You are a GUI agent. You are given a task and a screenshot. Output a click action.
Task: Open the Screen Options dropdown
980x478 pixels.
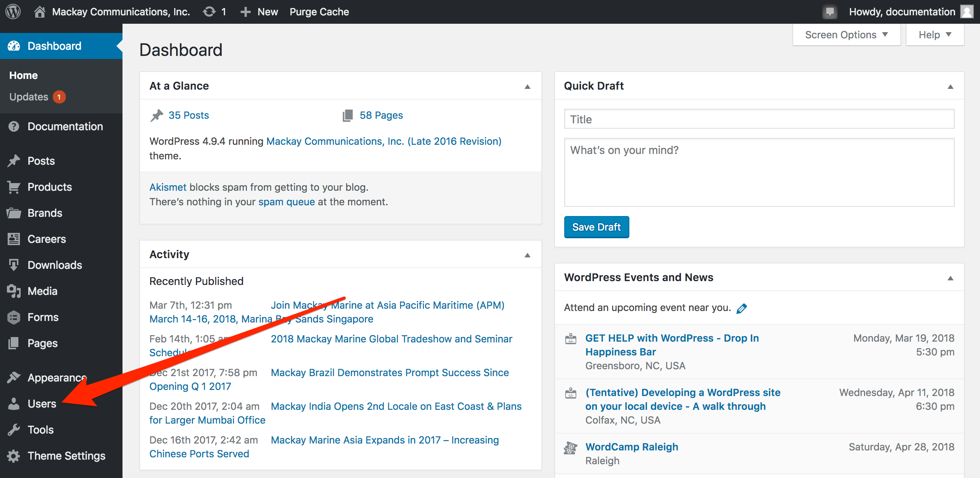pyautogui.click(x=846, y=35)
